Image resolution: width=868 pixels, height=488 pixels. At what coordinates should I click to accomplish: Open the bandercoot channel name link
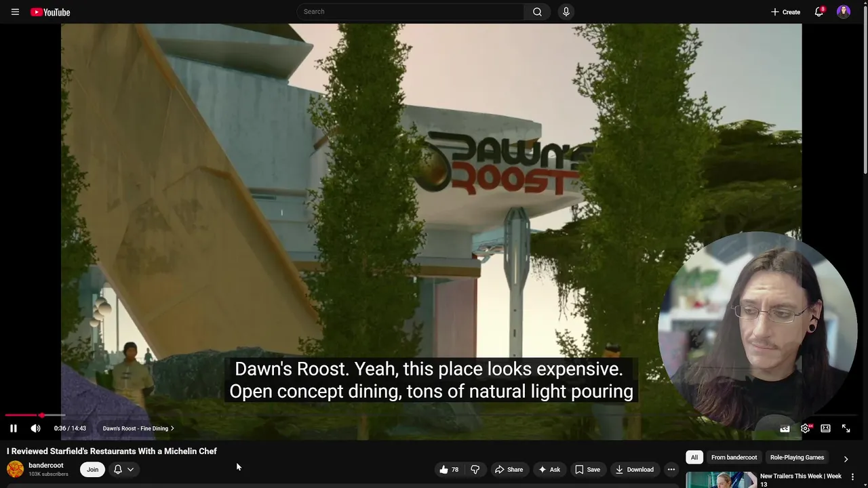pos(46,466)
